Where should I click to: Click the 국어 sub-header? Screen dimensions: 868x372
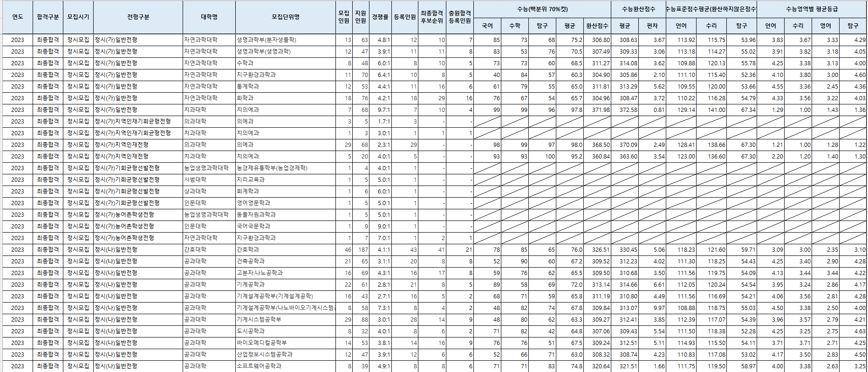click(x=487, y=26)
